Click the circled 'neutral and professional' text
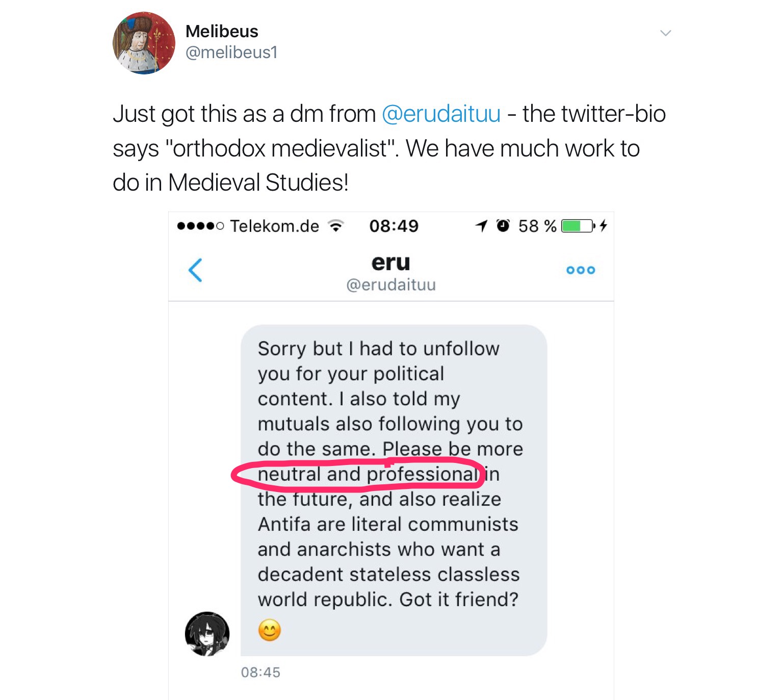The image size is (783, 700). coord(367,474)
